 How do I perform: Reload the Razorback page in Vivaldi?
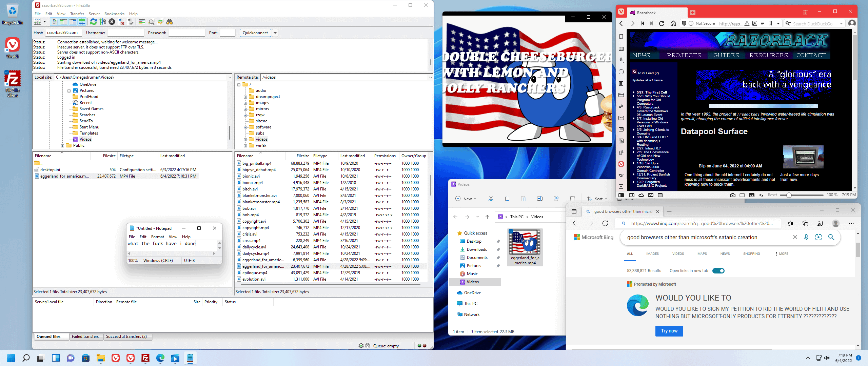662,23
